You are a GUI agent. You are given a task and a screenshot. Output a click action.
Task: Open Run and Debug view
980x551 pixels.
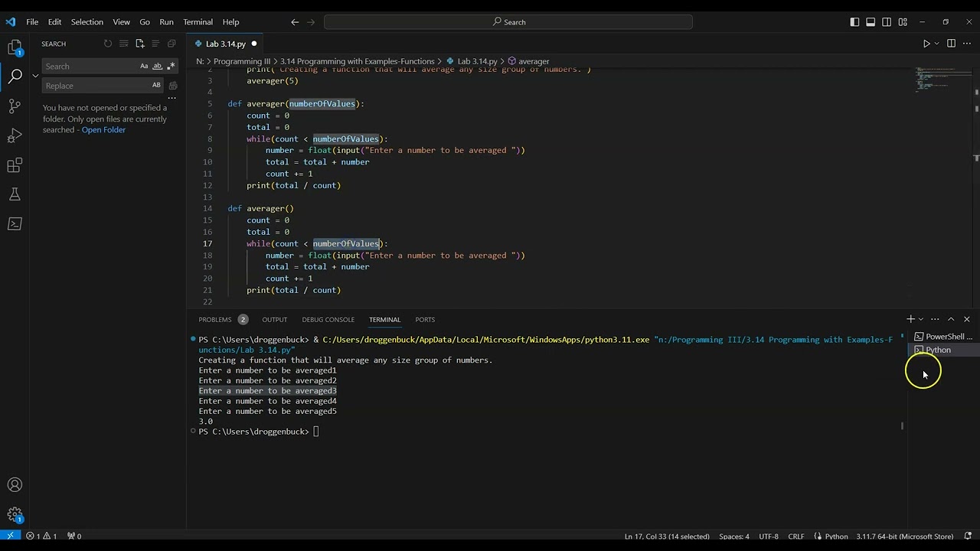[x=15, y=135]
